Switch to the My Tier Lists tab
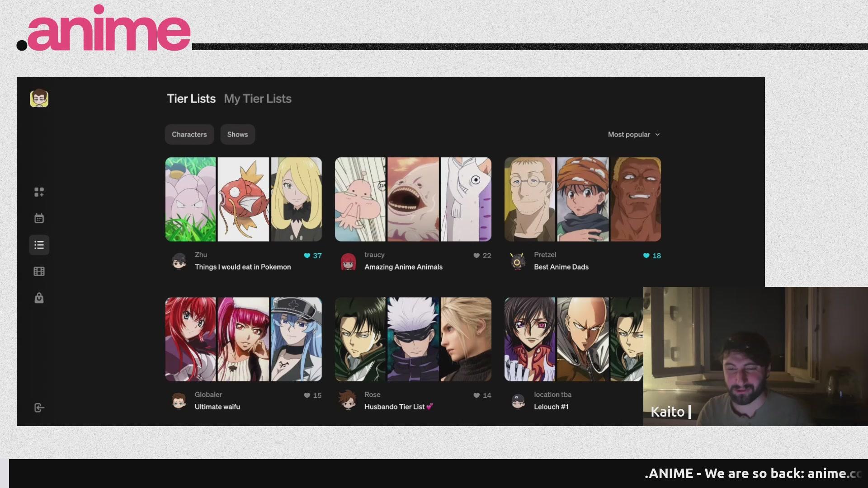The image size is (868, 488). pos(258,99)
